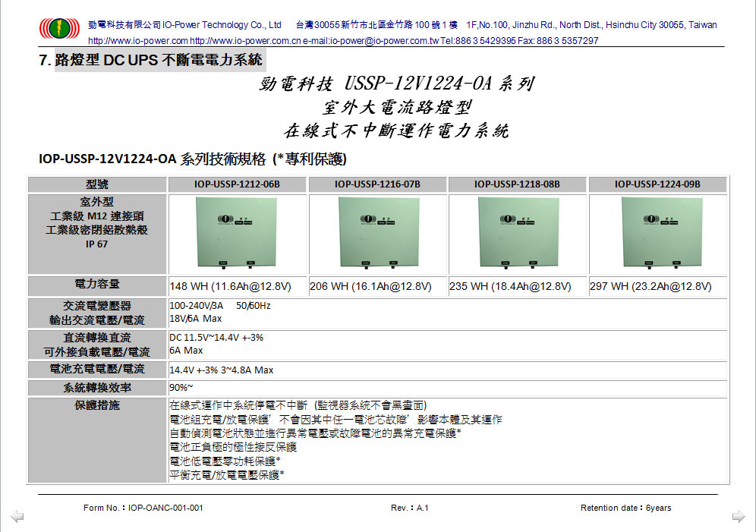Click the footer 'Retention date：6years'

pos(625,508)
